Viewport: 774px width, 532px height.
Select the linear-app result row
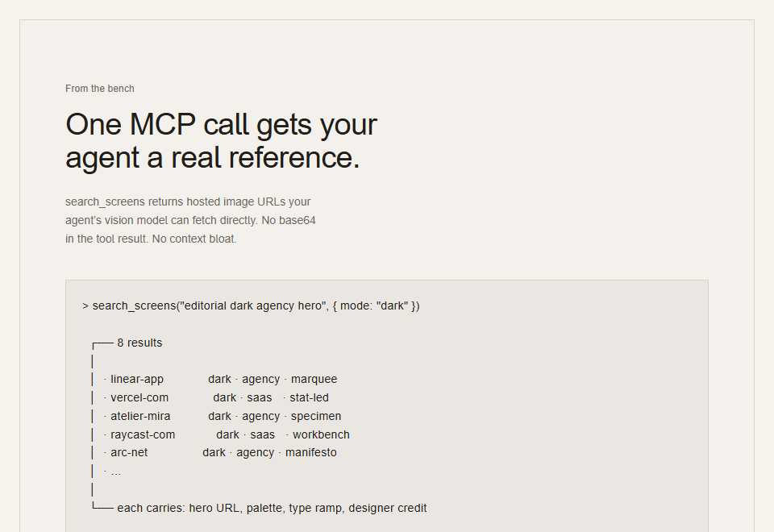(221, 379)
